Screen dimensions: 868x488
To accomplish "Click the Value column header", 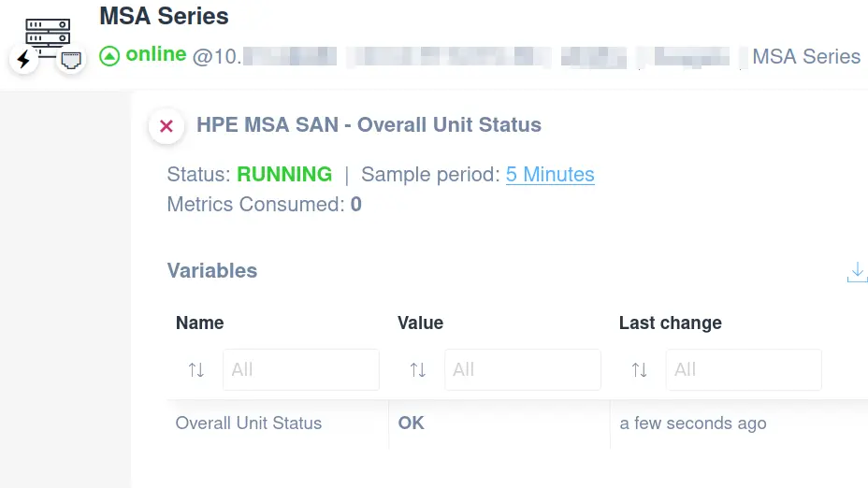I will [420, 323].
